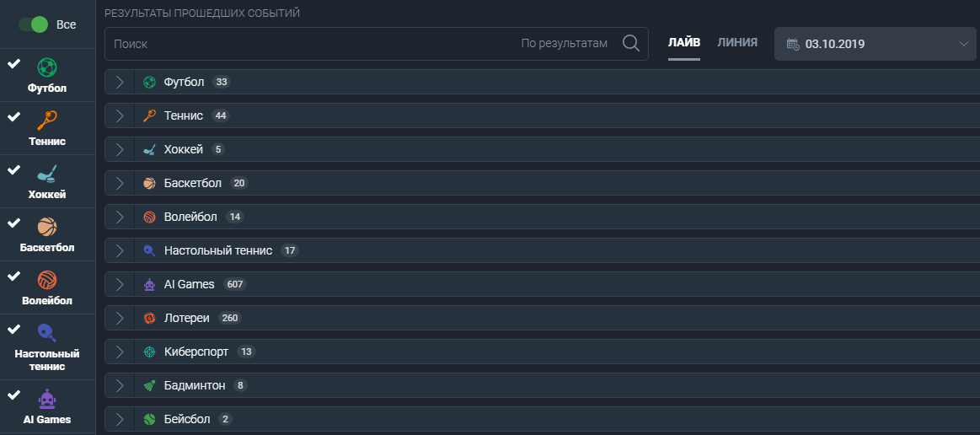Click the Хоккей stick icon in sidebar
Screen dimensions: 980x435
(x=47, y=173)
